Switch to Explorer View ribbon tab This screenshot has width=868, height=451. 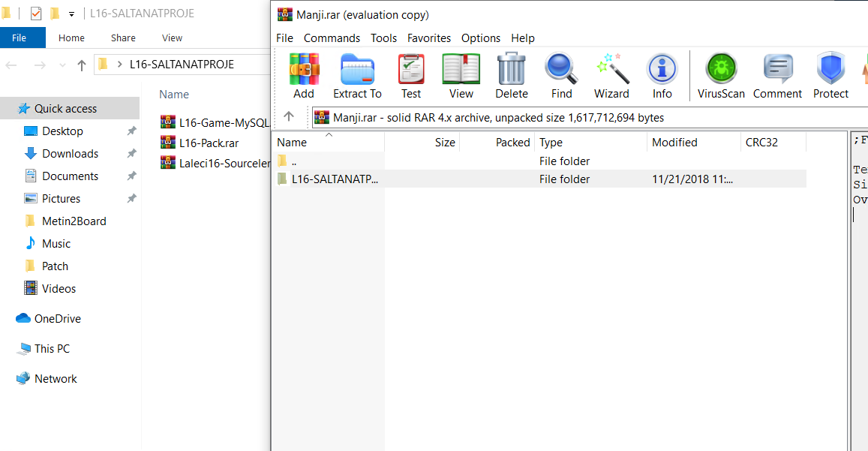[x=172, y=38]
